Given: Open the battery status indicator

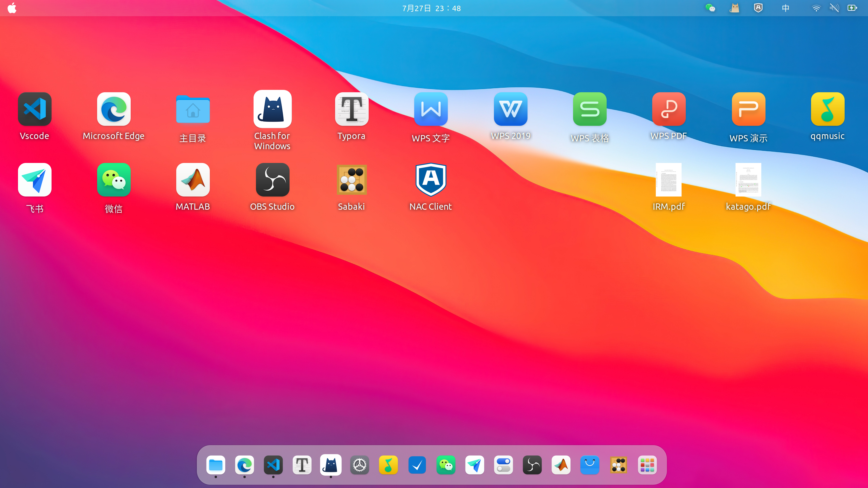Looking at the screenshot, I should pyautogui.click(x=852, y=8).
